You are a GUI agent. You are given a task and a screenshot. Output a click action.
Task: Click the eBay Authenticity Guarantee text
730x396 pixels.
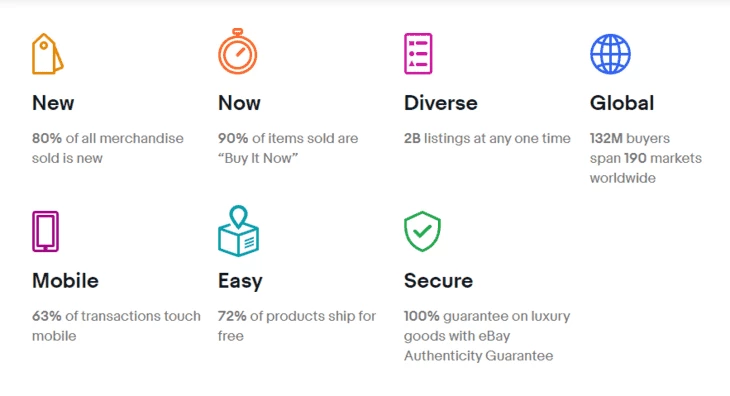487,336
